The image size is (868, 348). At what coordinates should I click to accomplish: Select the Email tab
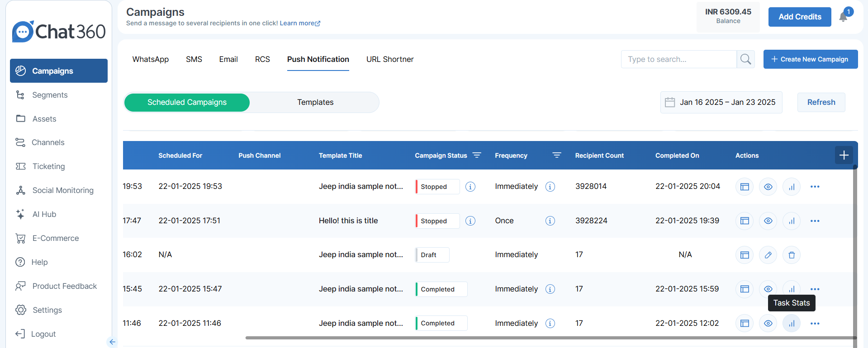(228, 59)
